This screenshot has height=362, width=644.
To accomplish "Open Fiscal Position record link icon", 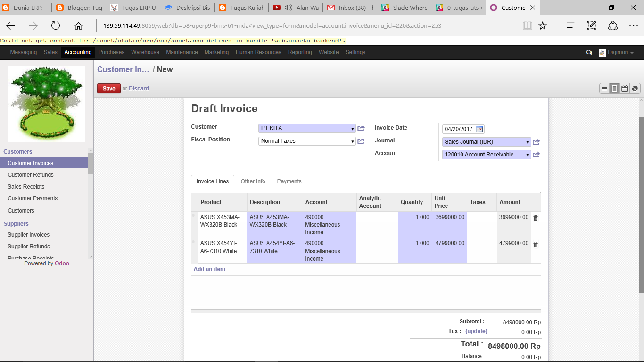I will [x=361, y=141].
